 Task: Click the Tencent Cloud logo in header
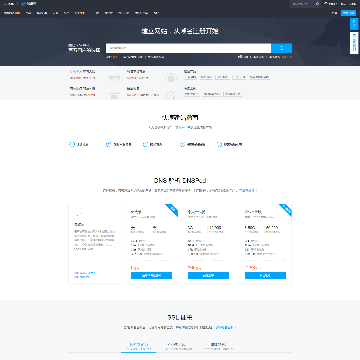29,4
